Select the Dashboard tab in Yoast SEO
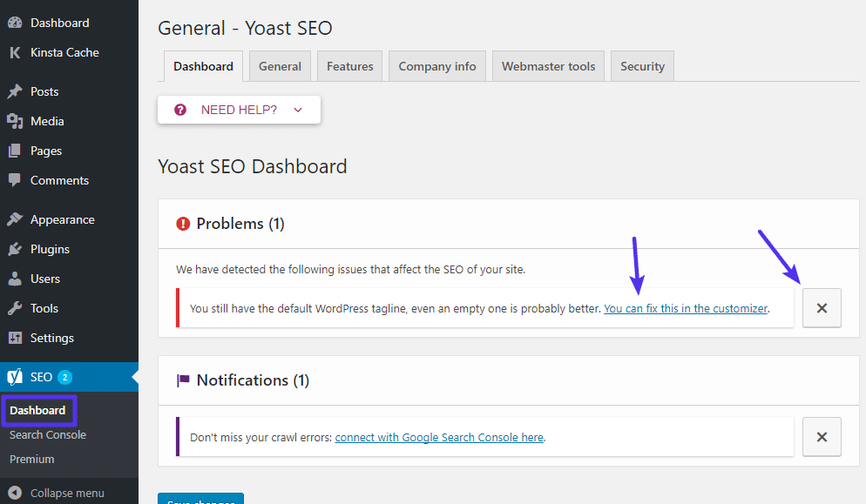The image size is (866, 504). pos(203,66)
